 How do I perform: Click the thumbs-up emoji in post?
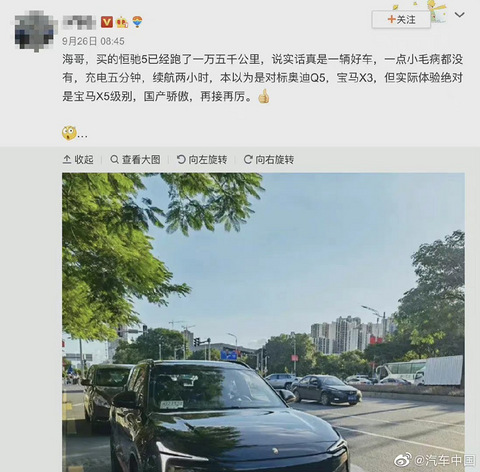pos(264,96)
